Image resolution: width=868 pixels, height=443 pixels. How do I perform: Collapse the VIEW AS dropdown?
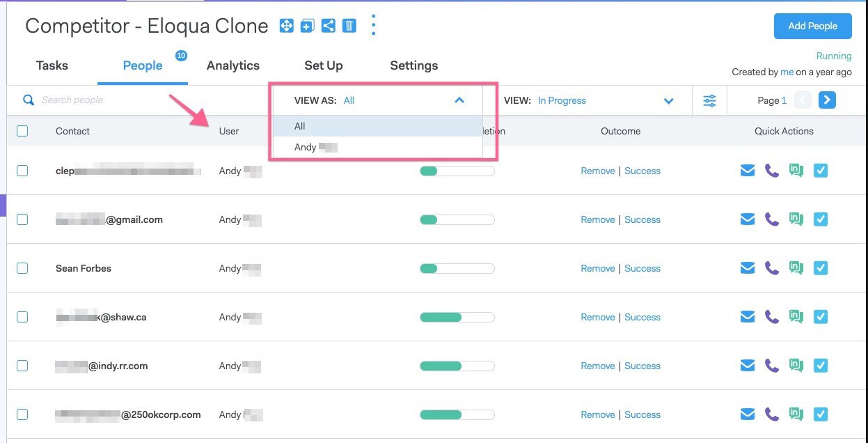coord(459,100)
